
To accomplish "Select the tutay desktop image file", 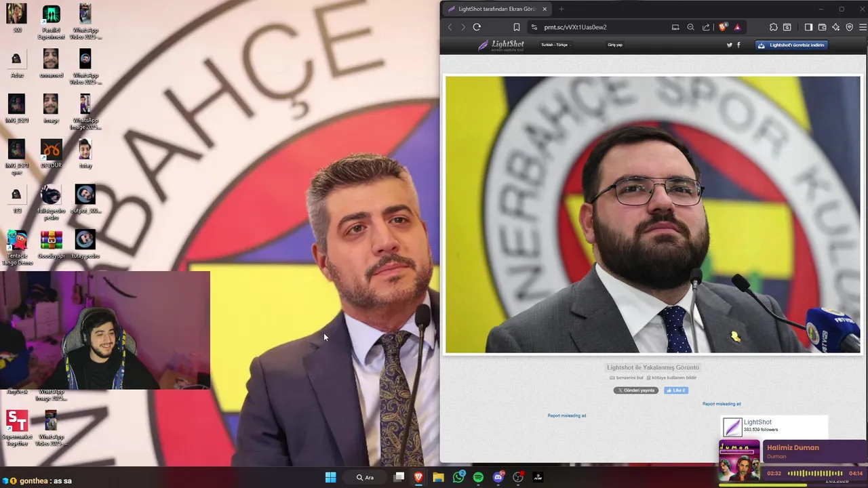I will [85, 154].
